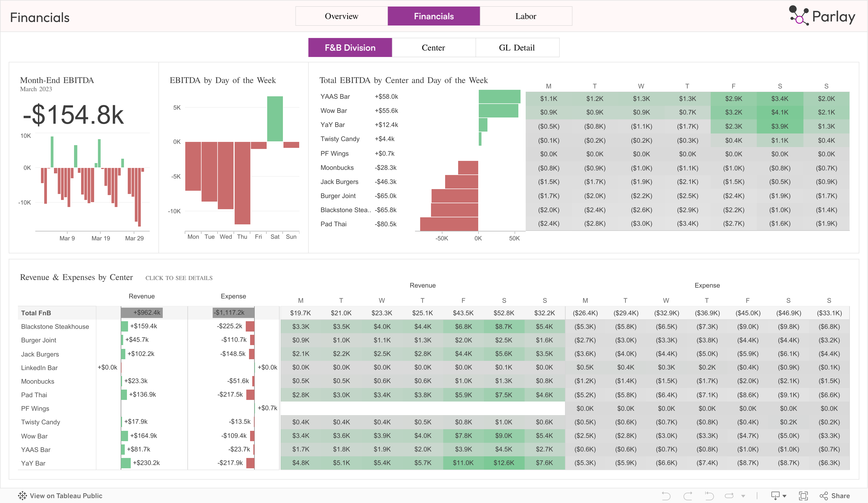The height and width of the screenshot is (503, 868).
Task: Click the Saturday green EBITDA bar
Action: [275, 119]
